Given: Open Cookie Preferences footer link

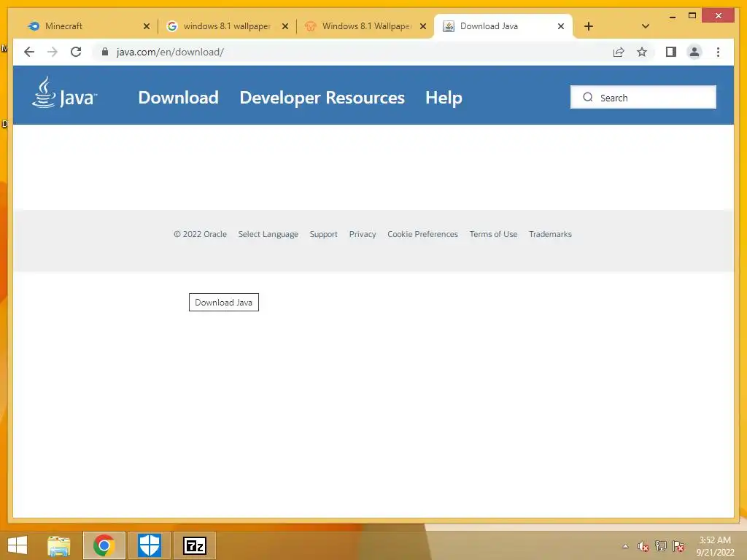Looking at the screenshot, I should [x=422, y=234].
